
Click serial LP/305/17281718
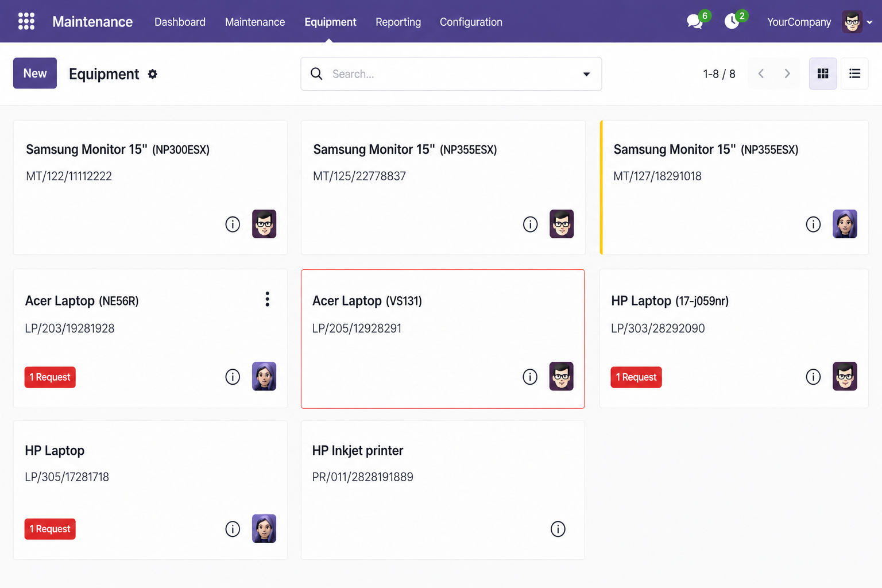pyautogui.click(x=67, y=477)
